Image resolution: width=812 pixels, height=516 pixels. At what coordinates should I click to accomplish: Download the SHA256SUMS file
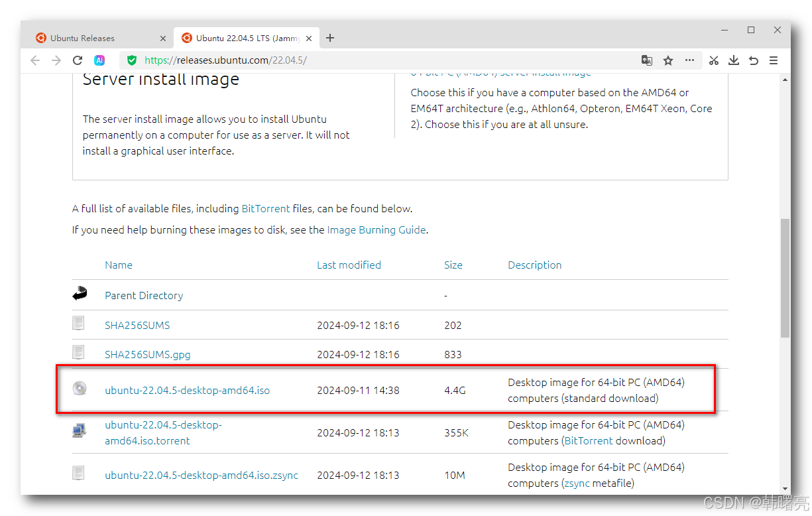pyautogui.click(x=137, y=326)
